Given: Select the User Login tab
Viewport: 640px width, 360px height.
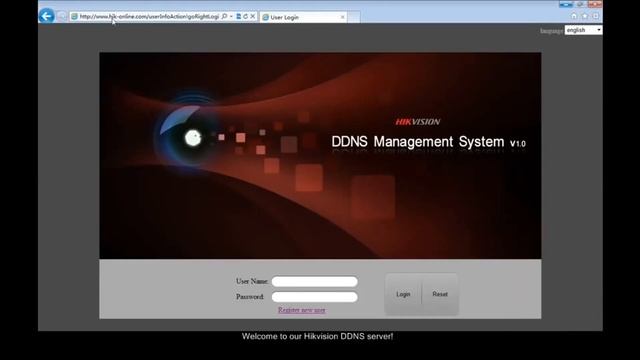Looking at the screenshot, I should tap(303, 17).
